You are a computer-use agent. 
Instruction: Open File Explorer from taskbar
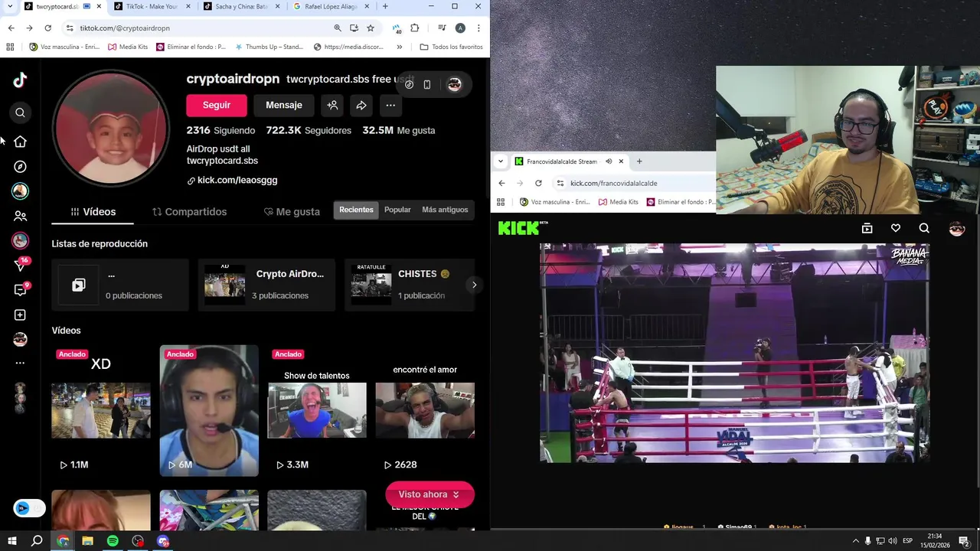coord(87,541)
